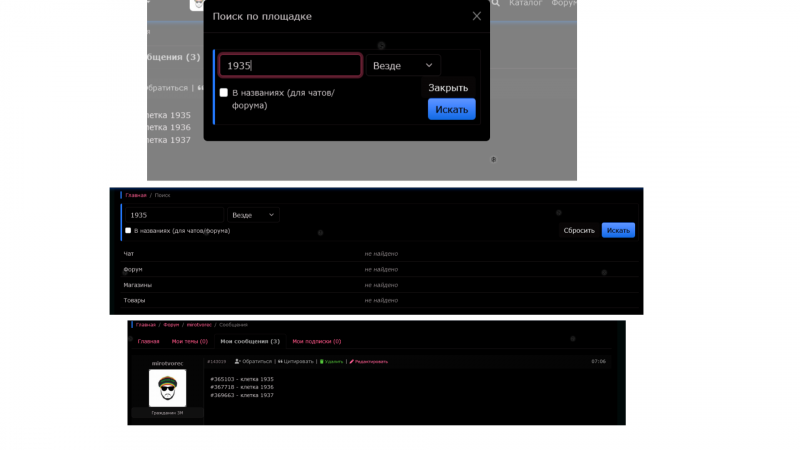The height and width of the screenshot is (450, 800).
Task: Click the dialog search field containing 1935
Action: click(x=290, y=66)
